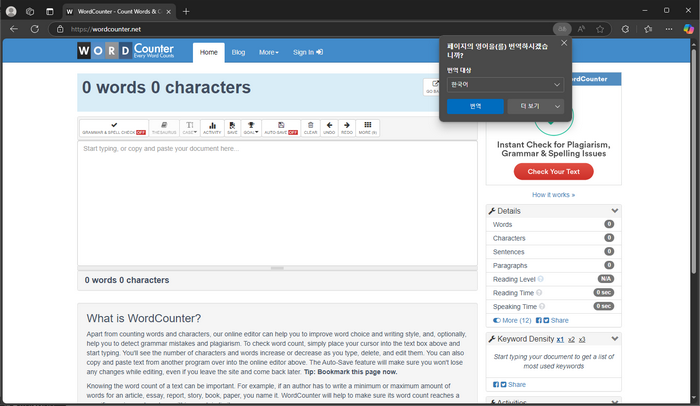The height and width of the screenshot is (406, 700).
Task: Open the Activity chart tool
Action: click(x=212, y=128)
